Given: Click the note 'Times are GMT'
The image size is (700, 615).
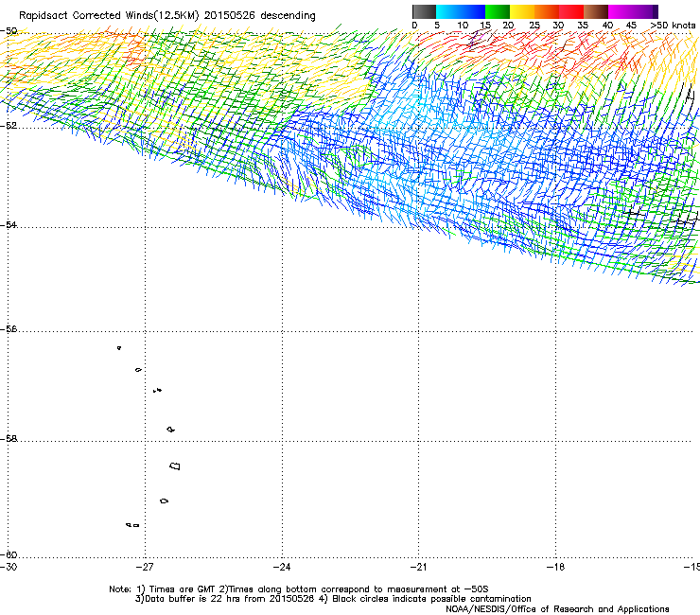Looking at the screenshot, I should tap(183, 589).
